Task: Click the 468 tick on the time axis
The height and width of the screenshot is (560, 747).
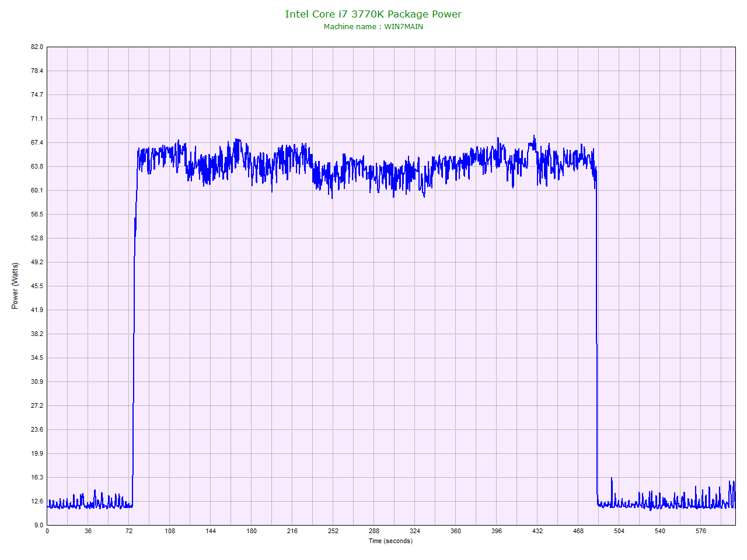Action: pos(578,531)
